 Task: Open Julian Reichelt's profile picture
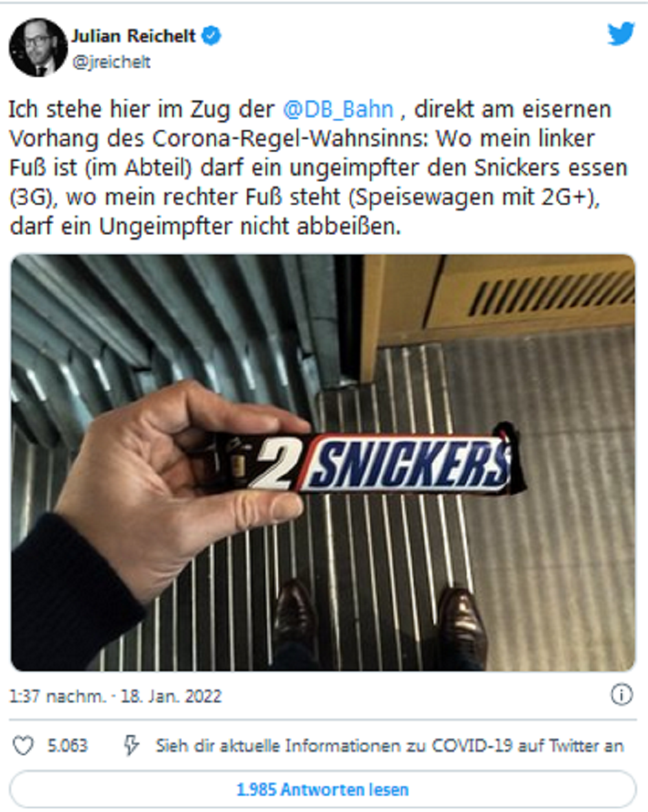(38, 47)
